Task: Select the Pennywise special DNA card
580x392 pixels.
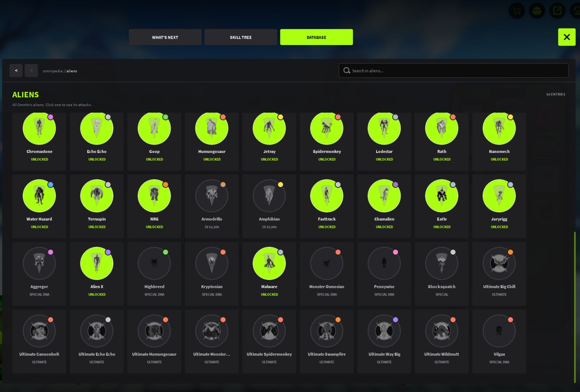Action: [384, 274]
